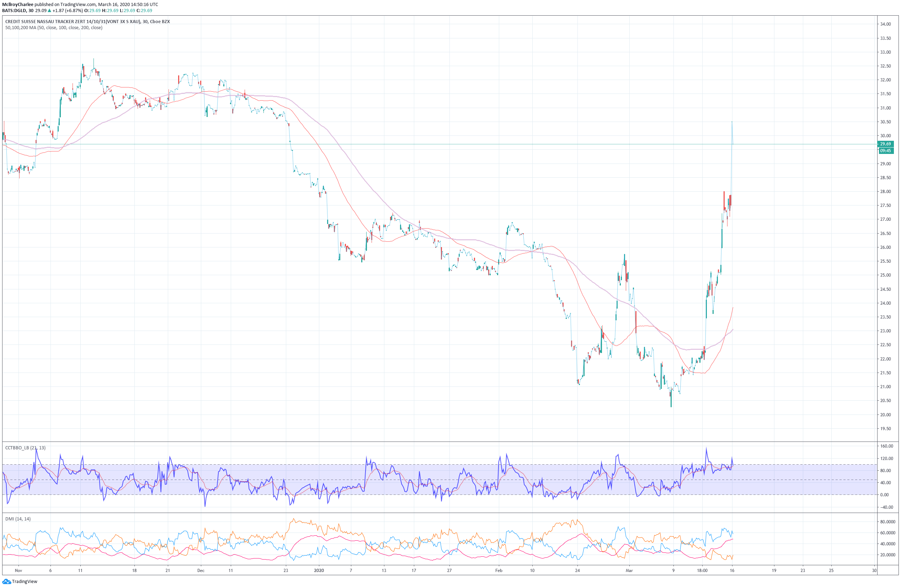Viewport: 901px width, 588px height.
Task: Click the 2020 label on time axis
Action: pyautogui.click(x=319, y=571)
